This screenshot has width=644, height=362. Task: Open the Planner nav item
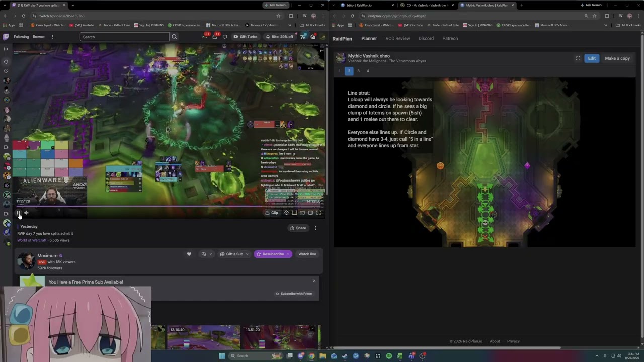369,38
